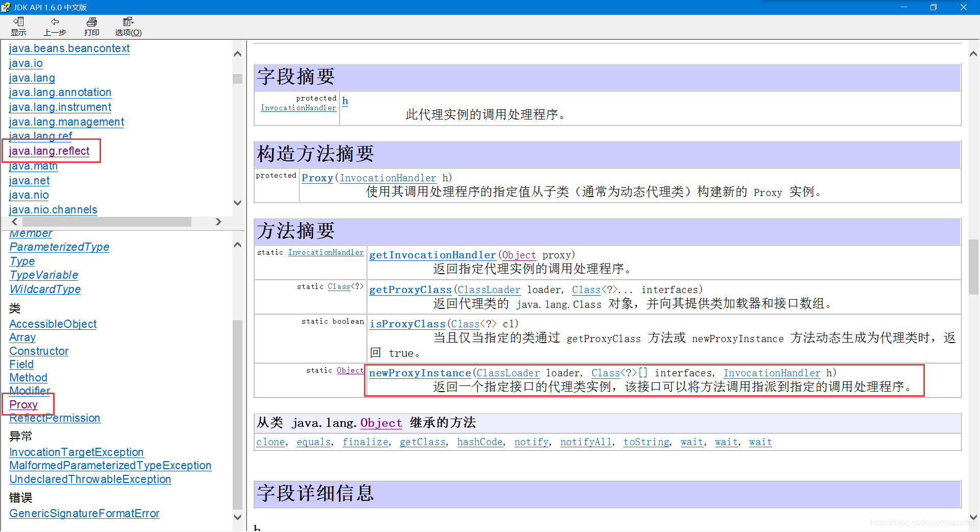Open Object return type of newProxyInstance
Image resolution: width=980 pixels, height=532 pixels.
pos(350,370)
